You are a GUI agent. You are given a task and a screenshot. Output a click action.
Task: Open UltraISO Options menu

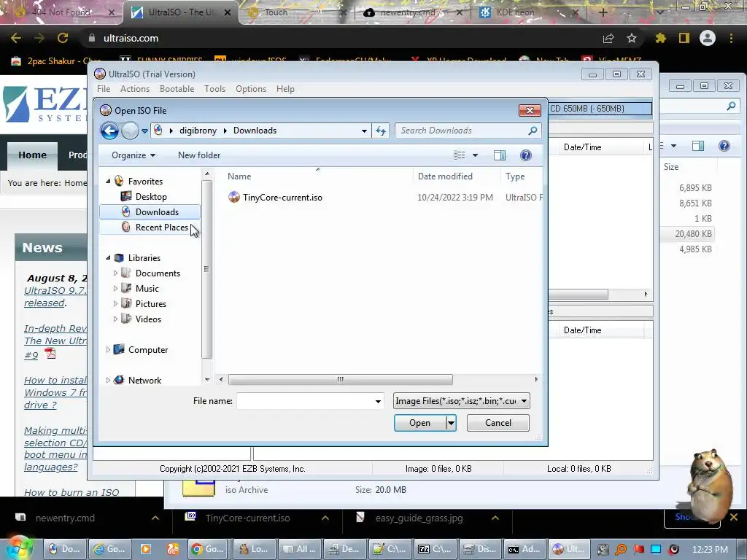[x=251, y=89]
